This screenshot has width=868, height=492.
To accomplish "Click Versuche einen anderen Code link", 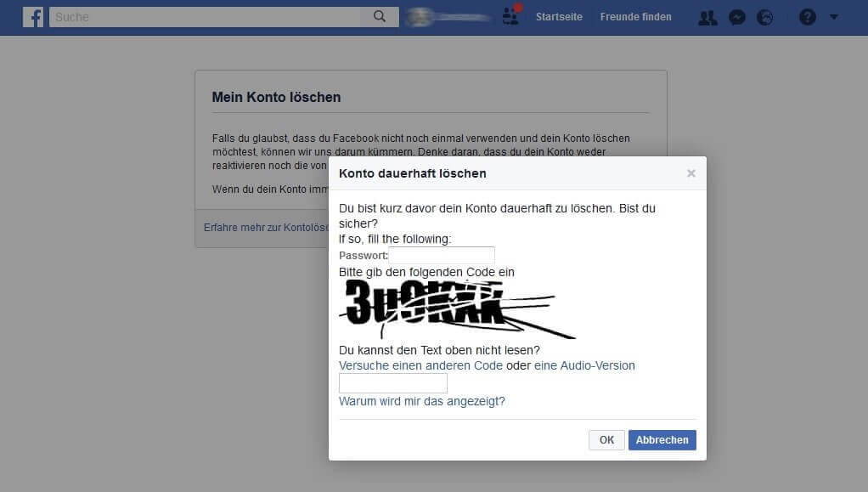I will tap(420, 365).
